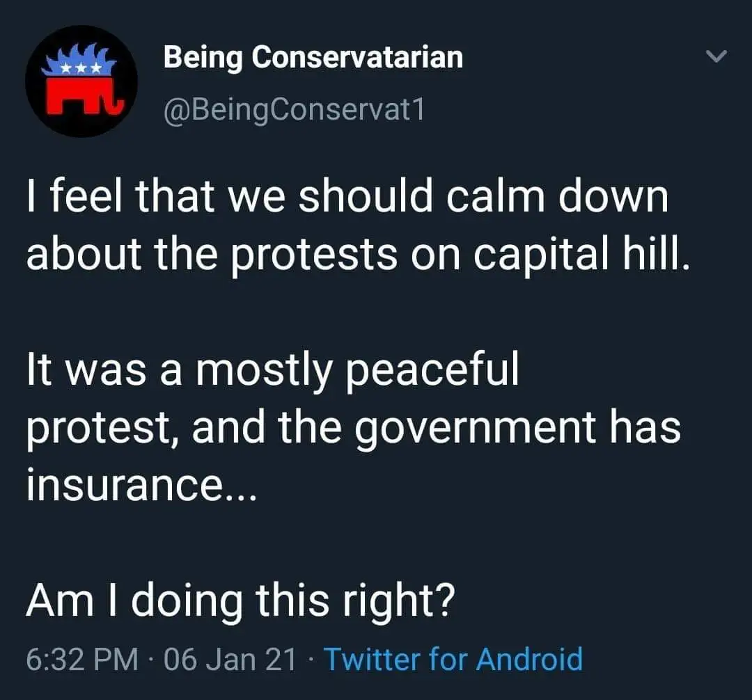
Task: Click the word "Conservatarian" in the header
Action: [x=357, y=57]
